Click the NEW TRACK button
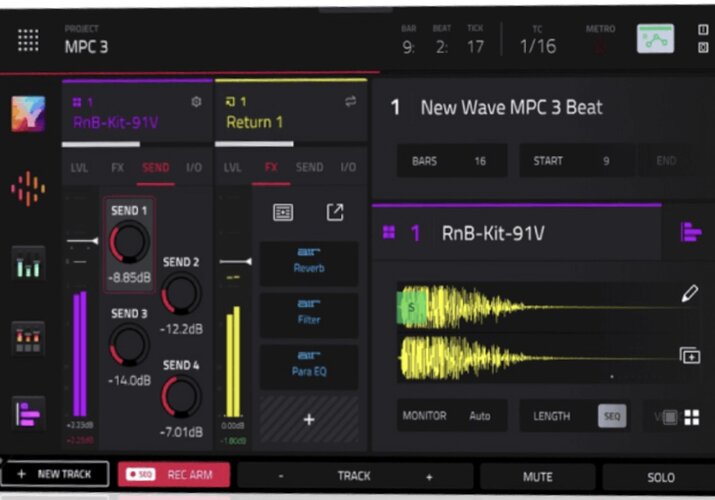Image resolution: width=715 pixels, height=500 pixels. click(x=55, y=474)
